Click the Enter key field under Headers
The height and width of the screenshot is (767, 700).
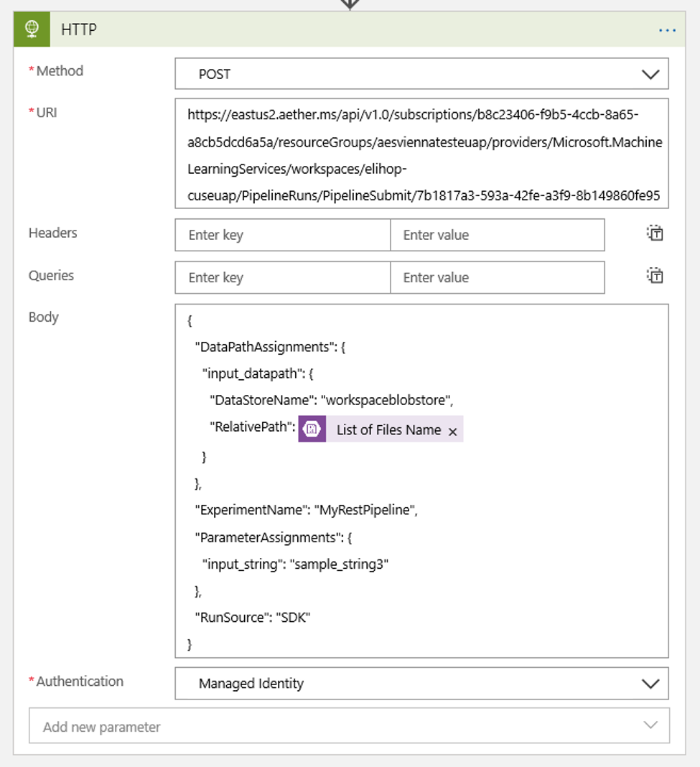coord(281,235)
